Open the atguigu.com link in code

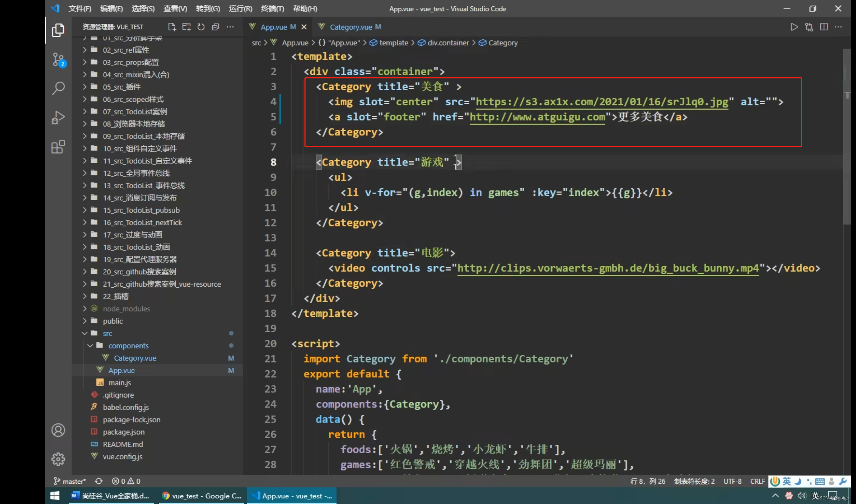[537, 117]
